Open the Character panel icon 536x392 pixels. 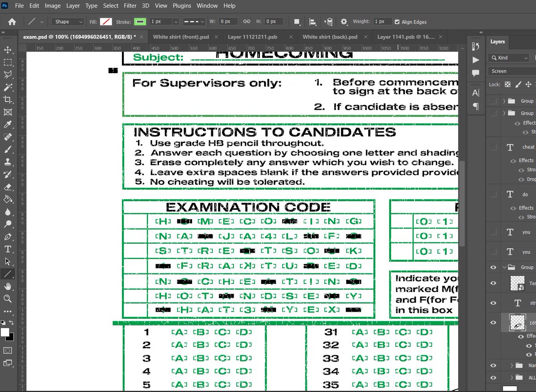tap(475, 93)
